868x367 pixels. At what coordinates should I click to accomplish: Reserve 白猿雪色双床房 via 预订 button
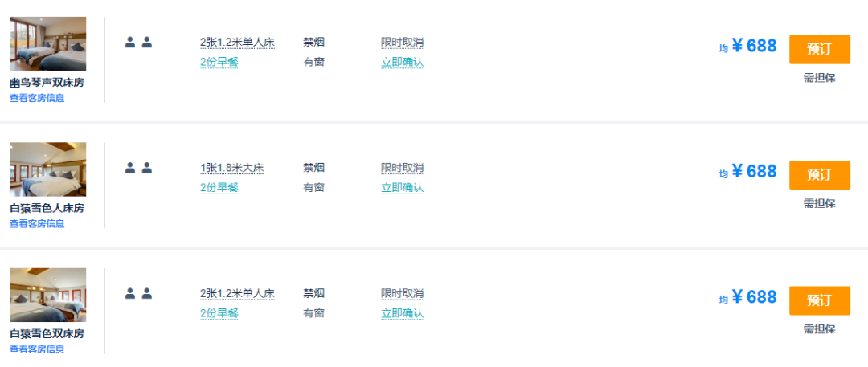pyautogui.click(x=819, y=300)
